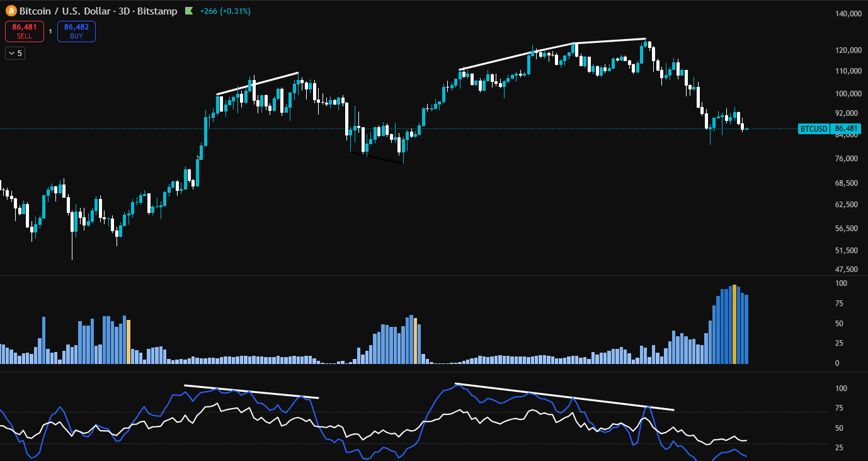Viewport: 868px width, 461px height.
Task: Select the white trendline over the 120,000 peak
Action: (610, 41)
